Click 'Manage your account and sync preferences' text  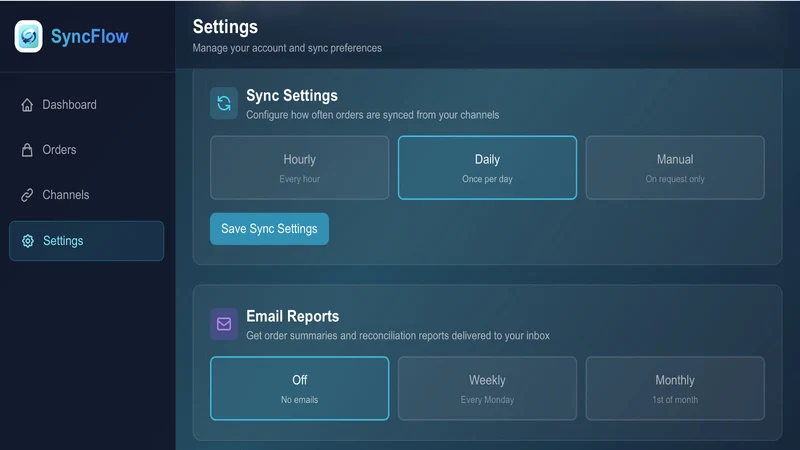pos(287,48)
